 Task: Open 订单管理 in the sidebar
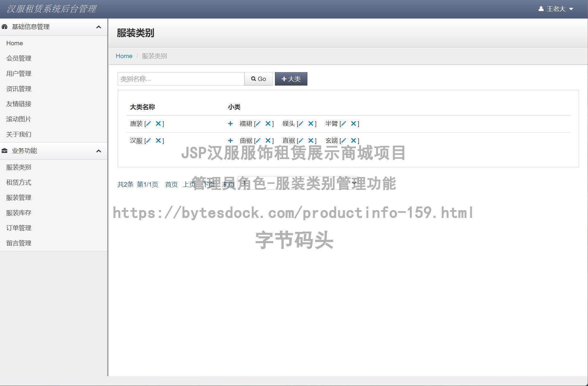[19, 228]
